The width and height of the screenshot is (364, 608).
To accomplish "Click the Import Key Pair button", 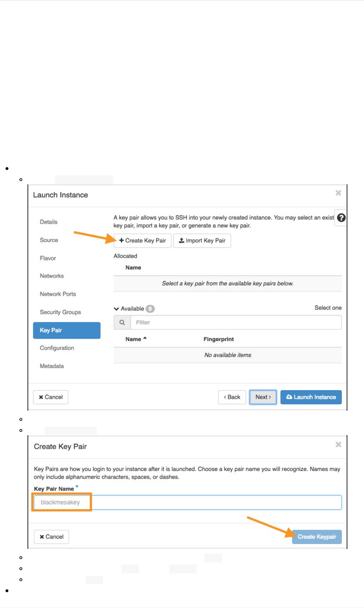I will click(x=202, y=241).
